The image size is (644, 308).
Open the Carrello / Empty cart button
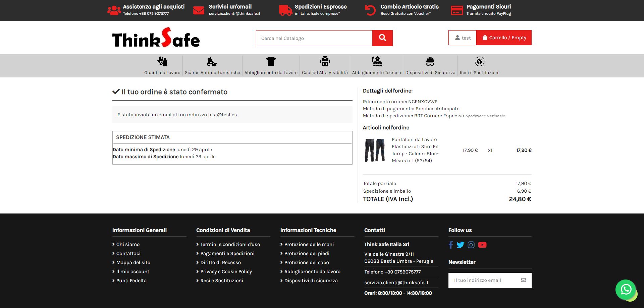(504, 38)
